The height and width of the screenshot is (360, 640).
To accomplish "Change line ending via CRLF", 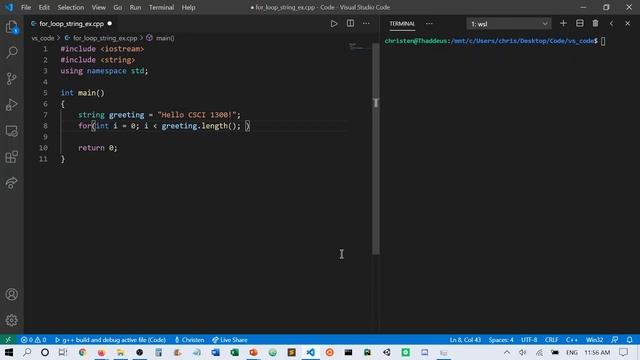I will [x=551, y=340].
